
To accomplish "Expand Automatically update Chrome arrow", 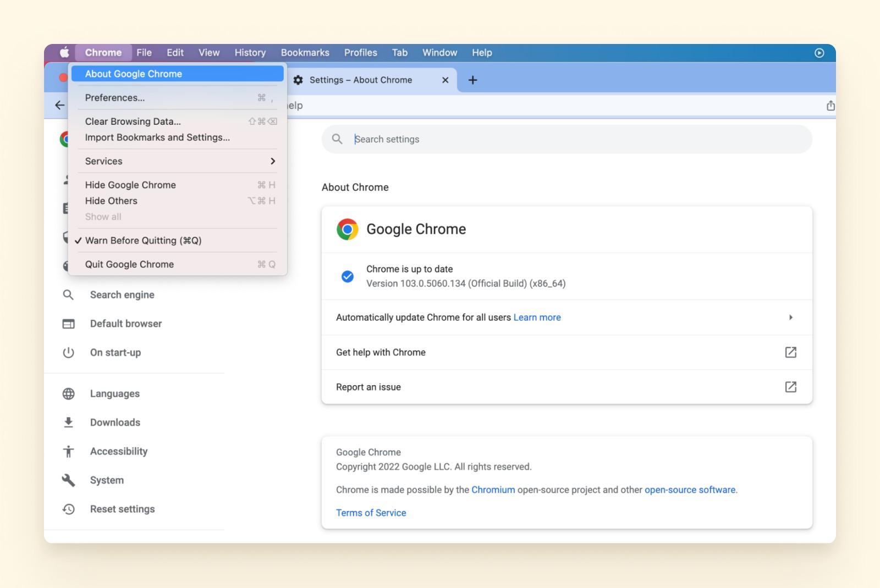I will [x=790, y=317].
